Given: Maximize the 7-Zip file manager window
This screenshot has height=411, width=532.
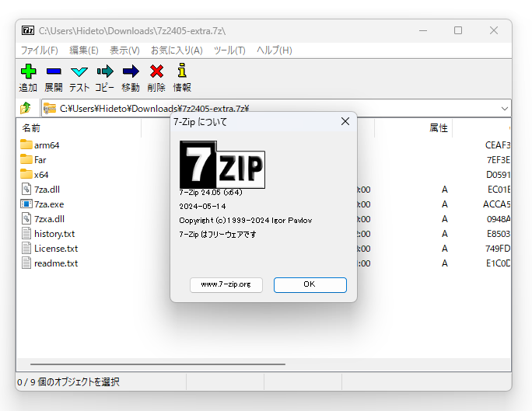Looking at the screenshot, I should [x=458, y=30].
